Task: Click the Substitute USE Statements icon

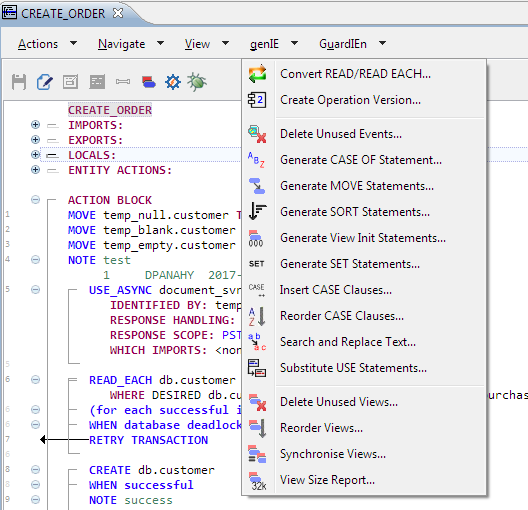Action: [x=257, y=368]
